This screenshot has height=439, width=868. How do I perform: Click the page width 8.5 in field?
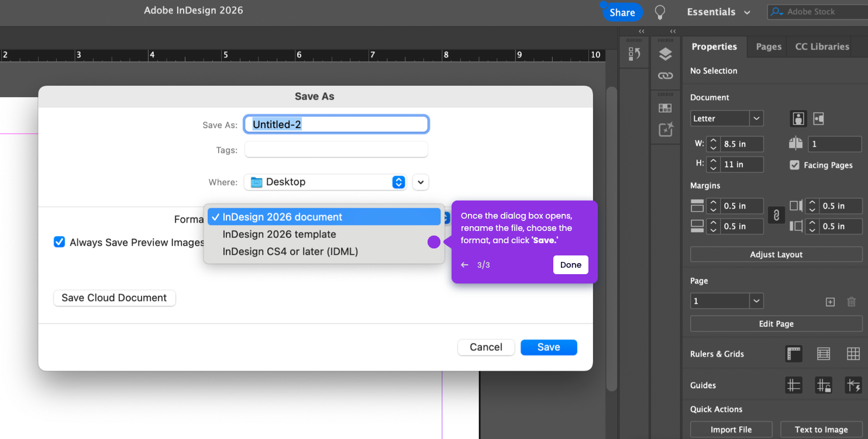pyautogui.click(x=742, y=144)
